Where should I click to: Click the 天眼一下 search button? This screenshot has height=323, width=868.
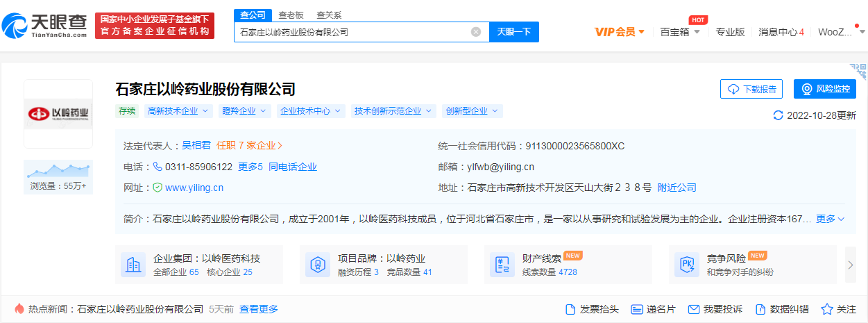coord(514,32)
